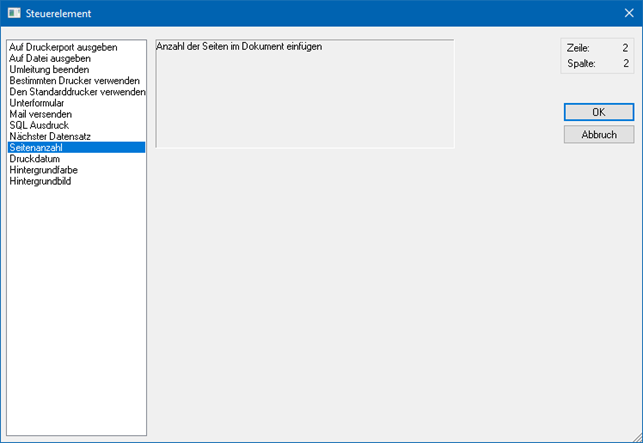Choose 'Druckdatum' from the list
This screenshot has height=443, width=643.
click(34, 158)
